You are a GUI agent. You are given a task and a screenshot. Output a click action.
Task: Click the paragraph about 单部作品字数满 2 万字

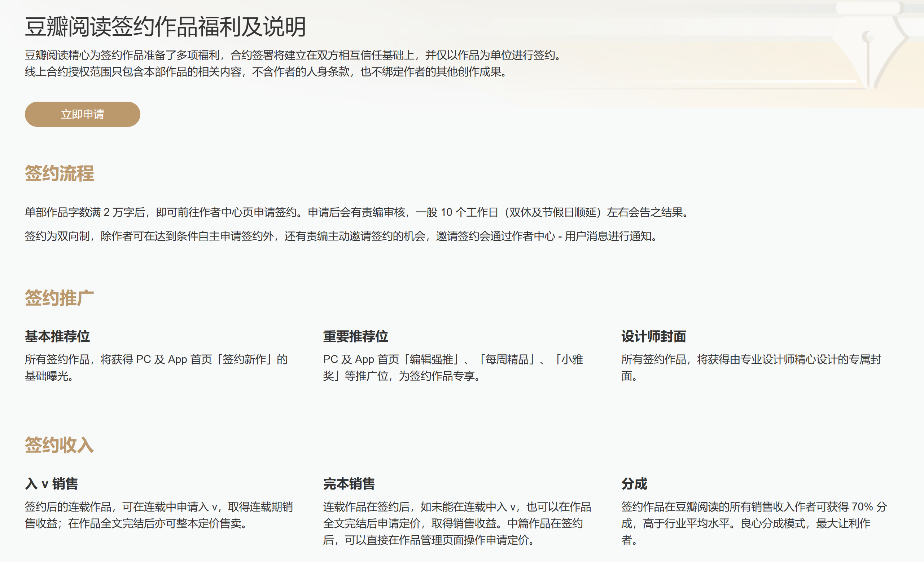click(356, 212)
